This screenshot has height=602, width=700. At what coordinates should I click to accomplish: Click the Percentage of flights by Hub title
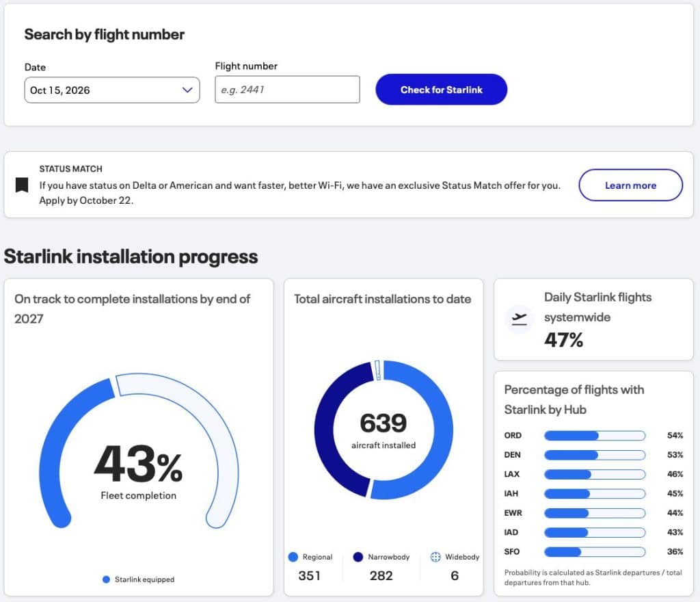(x=574, y=400)
